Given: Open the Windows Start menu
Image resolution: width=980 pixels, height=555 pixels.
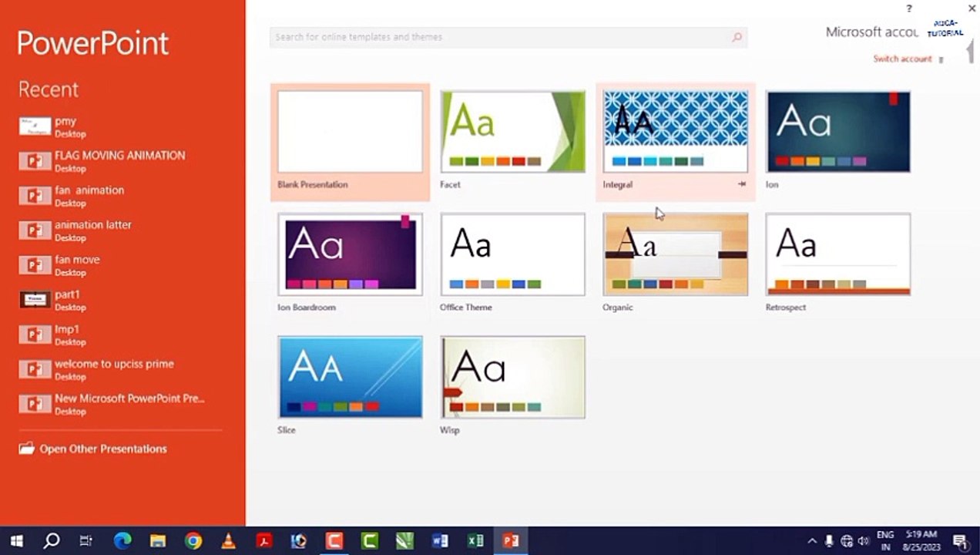Looking at the screenshot, I should tap(16, 540).
